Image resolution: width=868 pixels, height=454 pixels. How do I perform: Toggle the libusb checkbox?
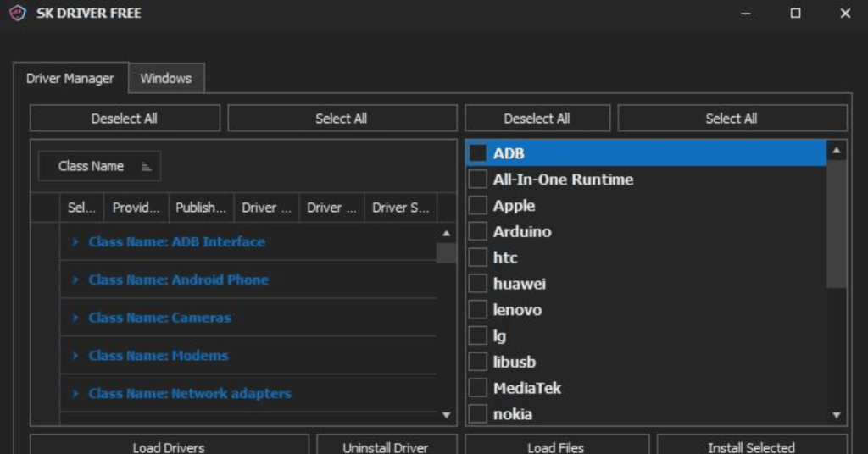pos(478,362)
